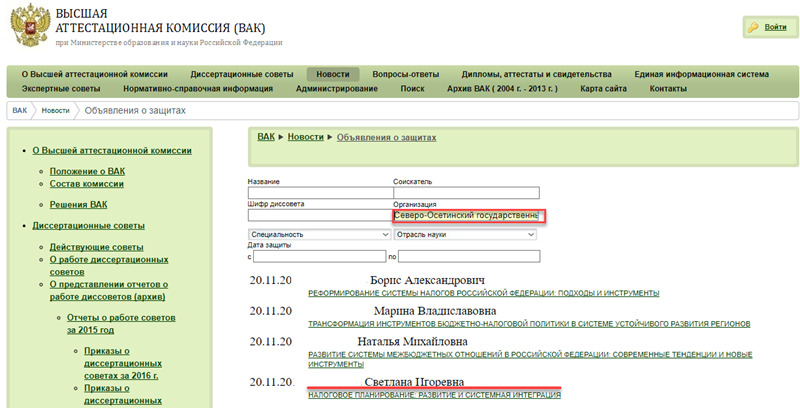Image resolution: width=800 pixels, height=408 pixels.
Task: Open dissertation Трансформация инструментов бюджетно-налоговой политики
Action: tap(529, 324)
